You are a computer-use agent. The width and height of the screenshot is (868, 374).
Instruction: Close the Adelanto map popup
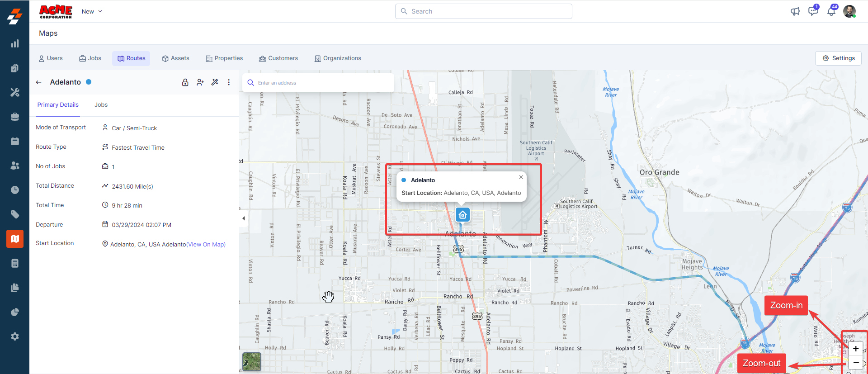pos(521,177)
